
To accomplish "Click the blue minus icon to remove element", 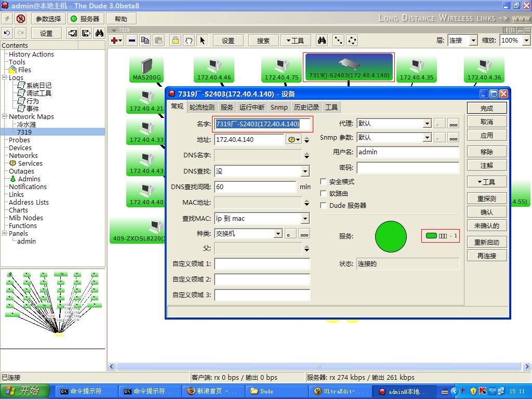I will tap(131, 40).
